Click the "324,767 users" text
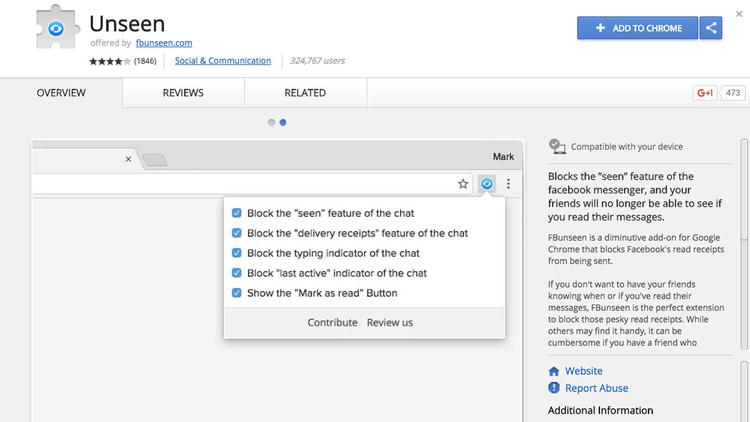 [317, 61]
